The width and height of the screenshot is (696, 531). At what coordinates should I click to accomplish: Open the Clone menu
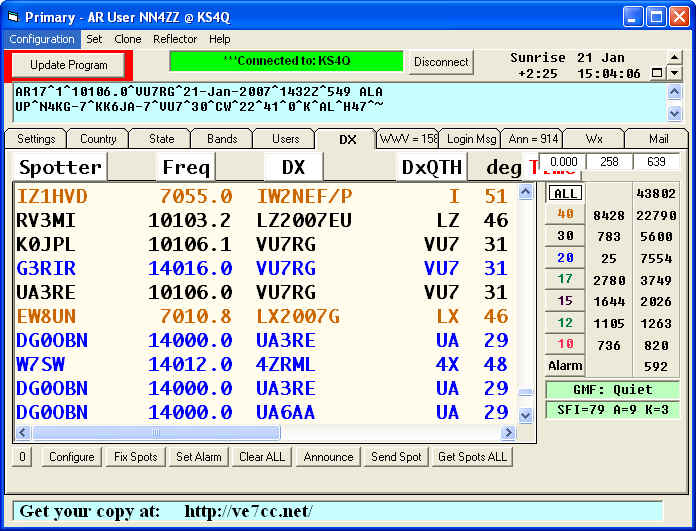pos(128,39)
